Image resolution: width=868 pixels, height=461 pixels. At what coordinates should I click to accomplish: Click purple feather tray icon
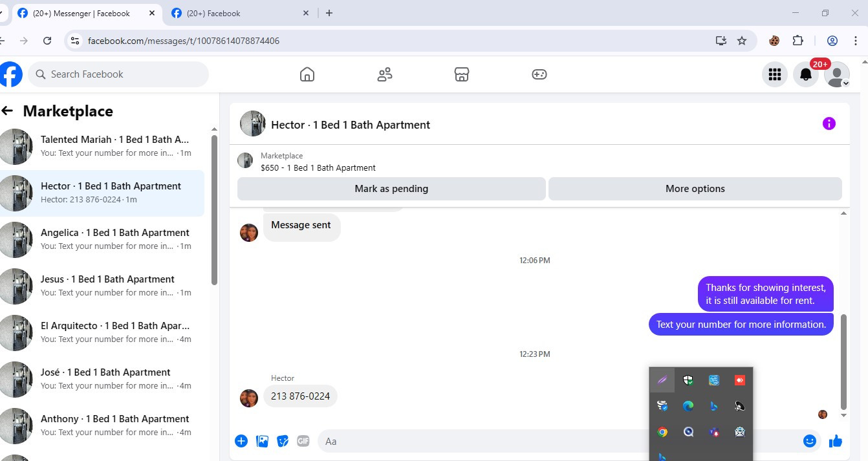662,380
